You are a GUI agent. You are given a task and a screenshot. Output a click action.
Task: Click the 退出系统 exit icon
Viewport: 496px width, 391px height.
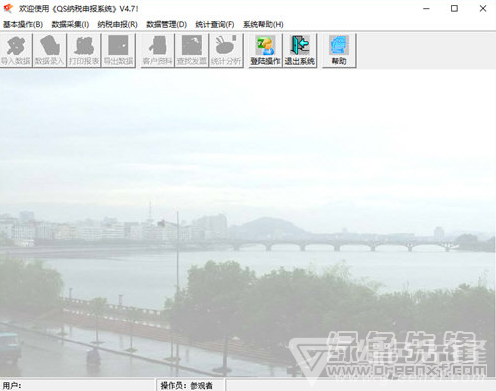(299, 51)
